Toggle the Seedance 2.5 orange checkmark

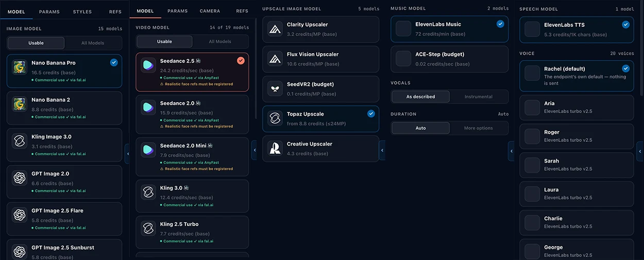click(x=241, y=60)
